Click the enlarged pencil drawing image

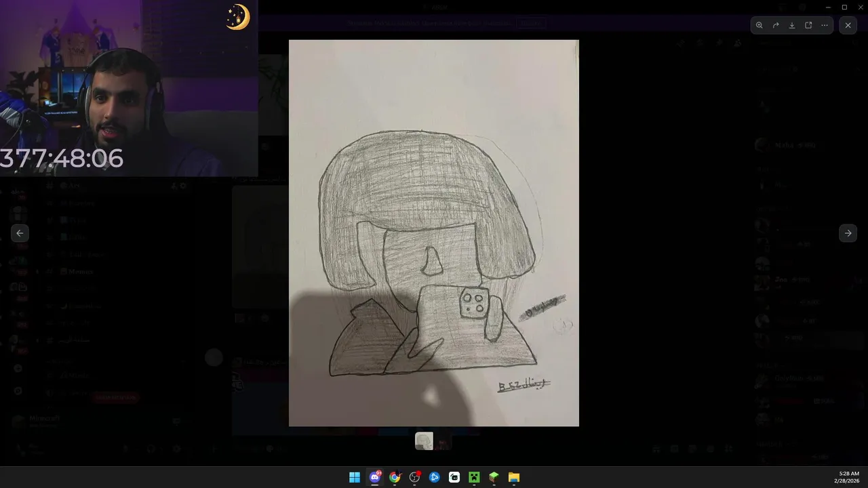[434, 233]
